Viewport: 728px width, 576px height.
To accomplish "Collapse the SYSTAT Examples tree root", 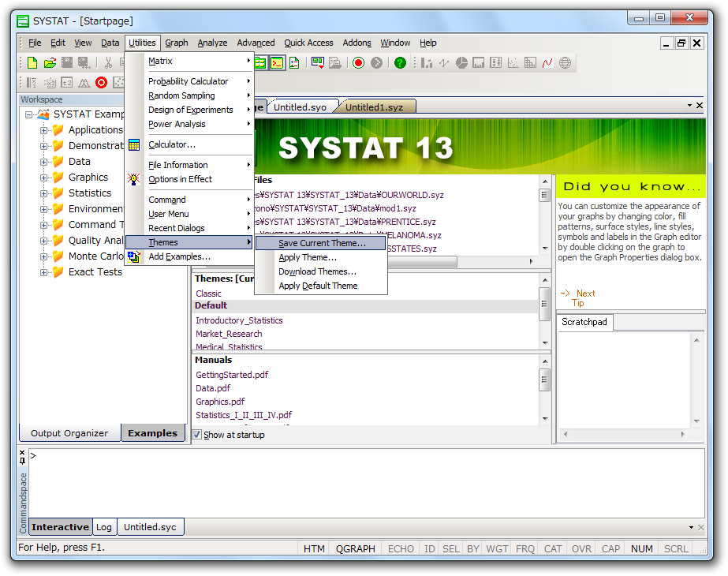I will (28, 114).
